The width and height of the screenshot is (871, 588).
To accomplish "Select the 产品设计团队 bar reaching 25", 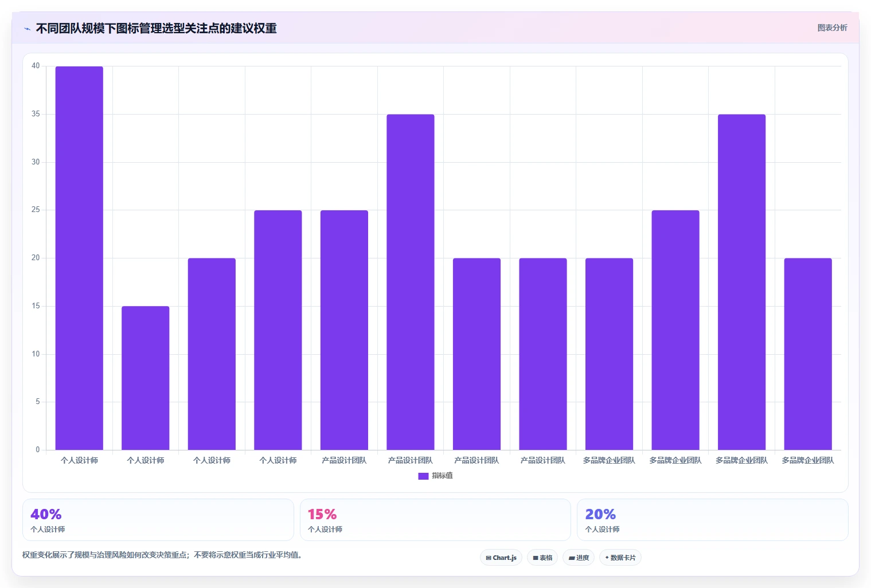I will point(344,330).
